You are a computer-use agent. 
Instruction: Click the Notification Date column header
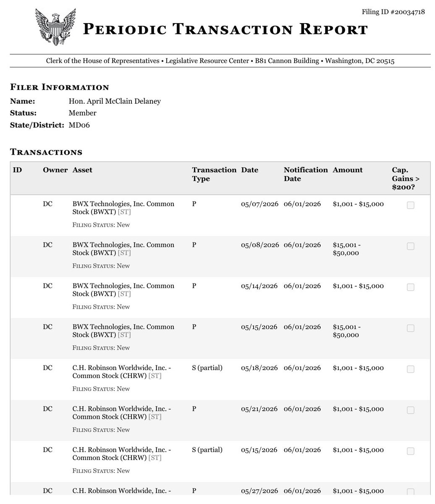pyautogui.click(x=306, y=174)
